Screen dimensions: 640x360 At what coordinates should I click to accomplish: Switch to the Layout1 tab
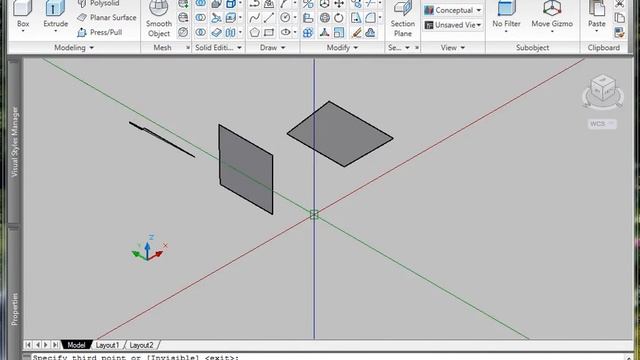tap(107, 345)
